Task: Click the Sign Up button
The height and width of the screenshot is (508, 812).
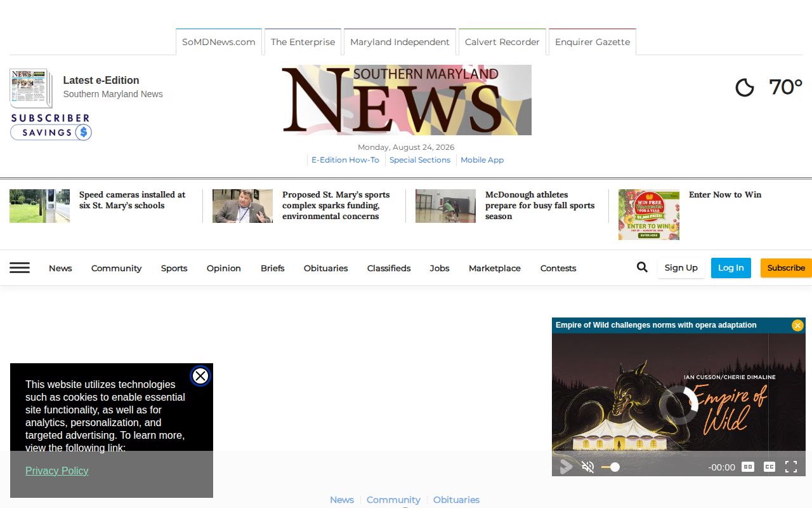Action: tap(681, 268)
